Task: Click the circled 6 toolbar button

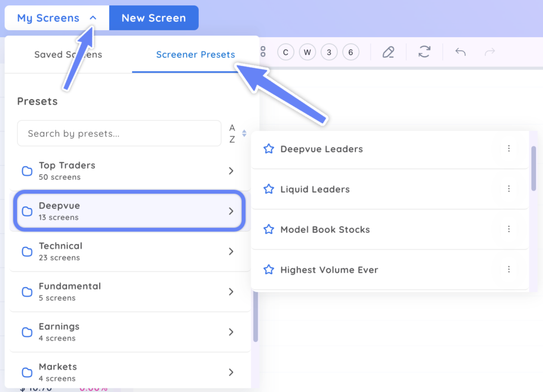Action: (x=351, y=52)
